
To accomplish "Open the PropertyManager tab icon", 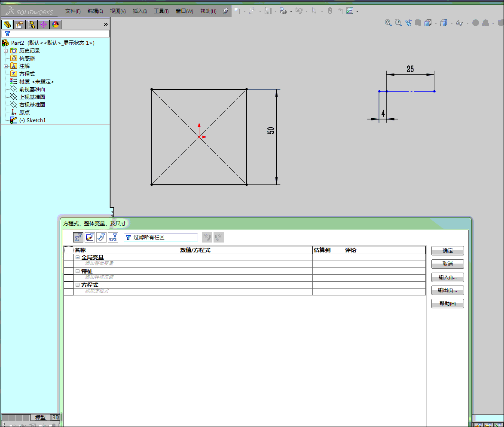I will pyautogui.click(x=19, y=25).
